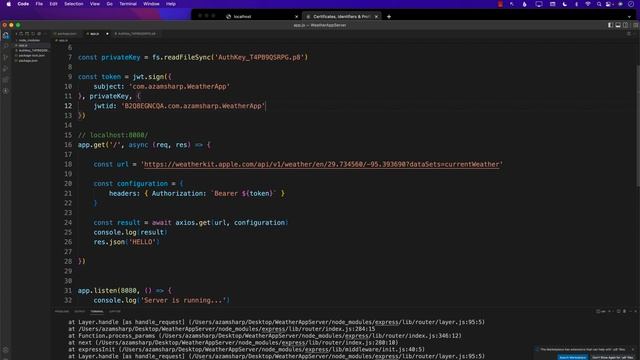Switch to fourth panel tab after Terminal
The image size is (640, 360).
(x=115, y=311)
